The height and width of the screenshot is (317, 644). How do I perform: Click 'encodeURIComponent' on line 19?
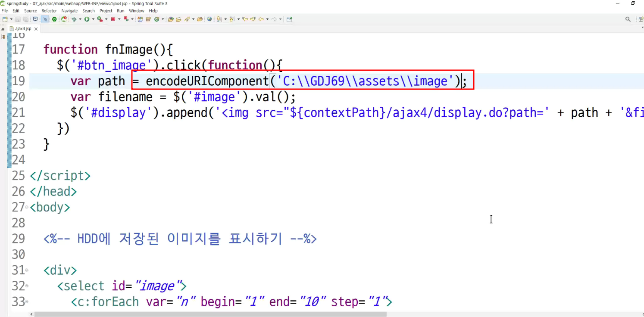[x=207, y=81]
